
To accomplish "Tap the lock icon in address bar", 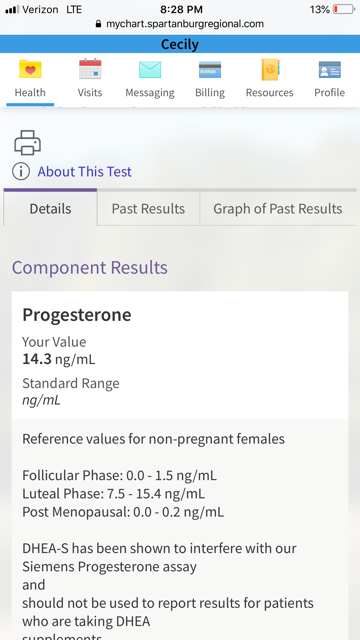I will coord(98,24).
